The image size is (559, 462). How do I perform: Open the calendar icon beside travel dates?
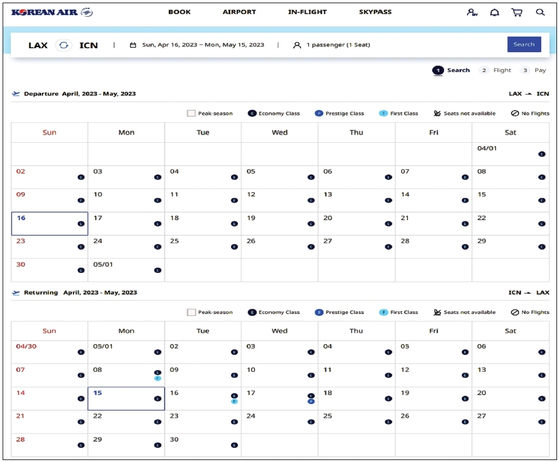coord(133,45)
